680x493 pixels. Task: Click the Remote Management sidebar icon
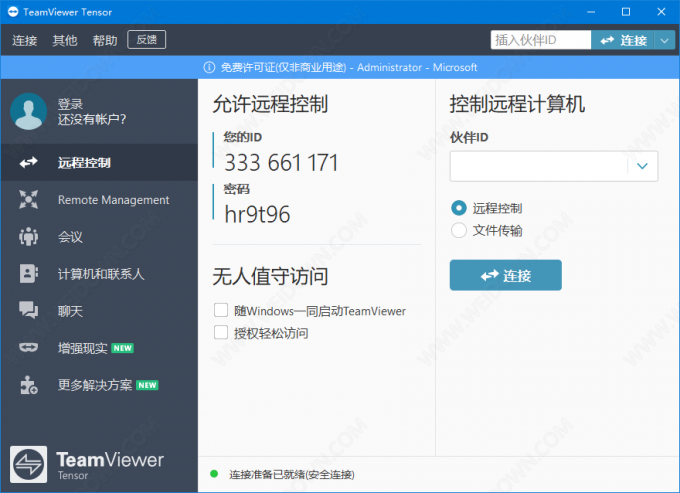(x=29, y=199)
